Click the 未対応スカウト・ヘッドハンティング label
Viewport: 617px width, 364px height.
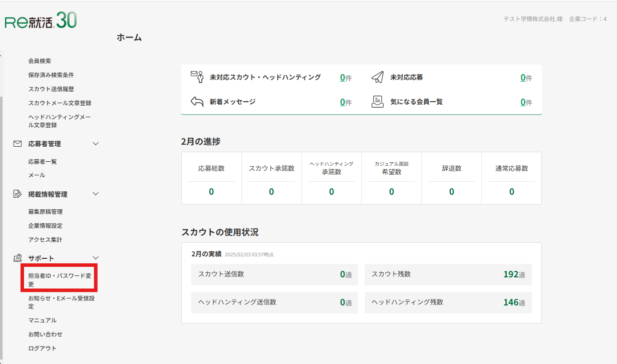click(x=265, y=77)
